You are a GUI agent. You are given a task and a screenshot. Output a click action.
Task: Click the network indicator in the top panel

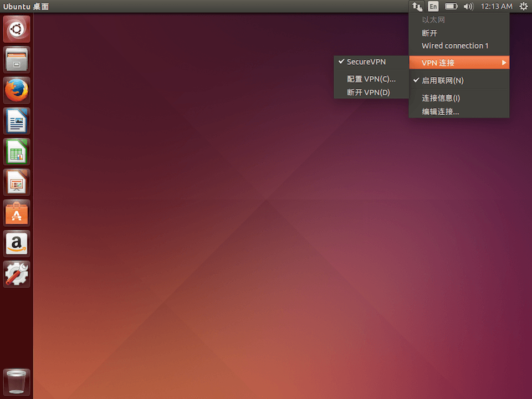(x=417, y=6)
